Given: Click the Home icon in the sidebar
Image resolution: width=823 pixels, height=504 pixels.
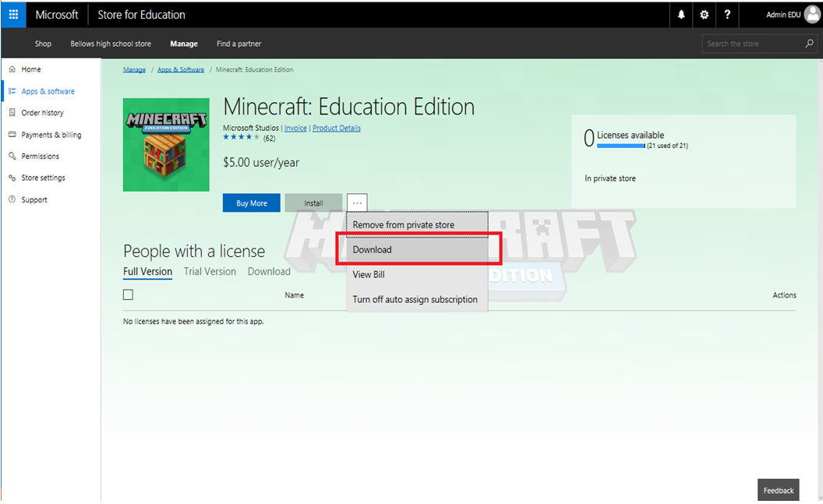Looking at the screenshot, I should [12, 69].
